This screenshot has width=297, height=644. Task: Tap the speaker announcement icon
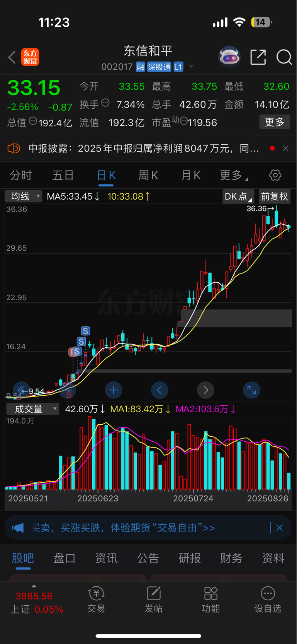(14, 149)
